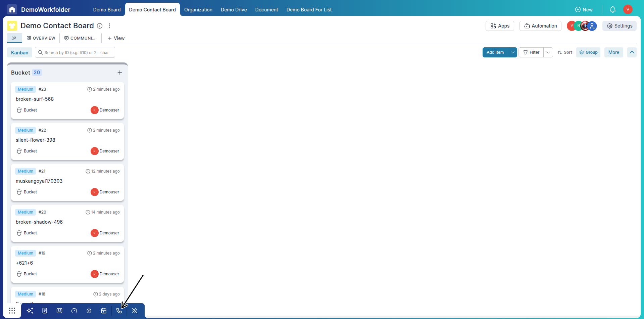Click the 12 minutes ago timestamp on card #21
The image size is (644, 319).
[103, 171]
